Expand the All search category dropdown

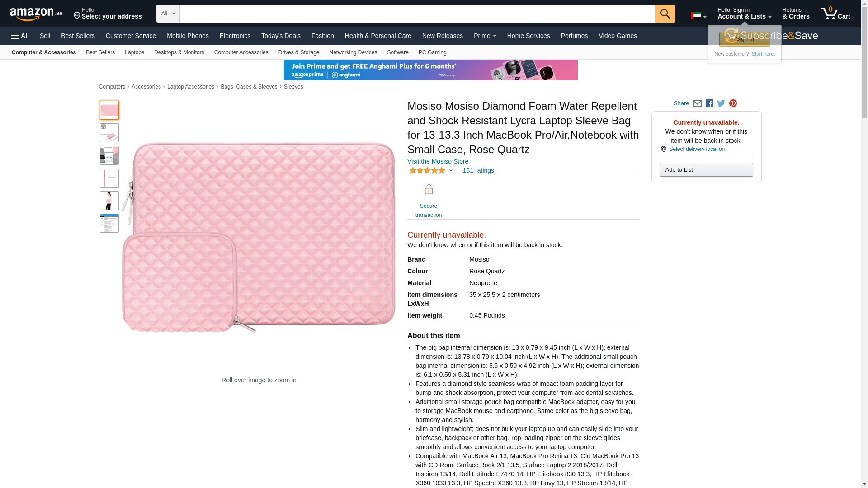point(168,14)
